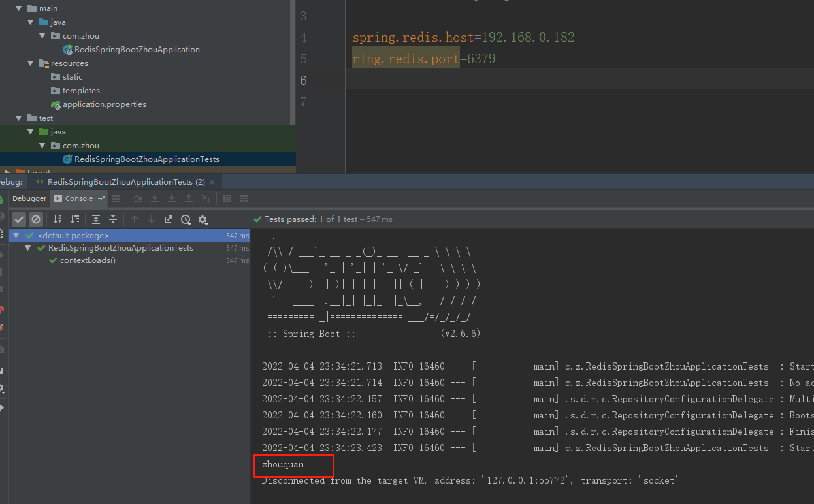Click the Step Out debugger icon
Image resolution: width=814 pixels, height=504 pixels.
pyautogui.click(x=189, y=198)
